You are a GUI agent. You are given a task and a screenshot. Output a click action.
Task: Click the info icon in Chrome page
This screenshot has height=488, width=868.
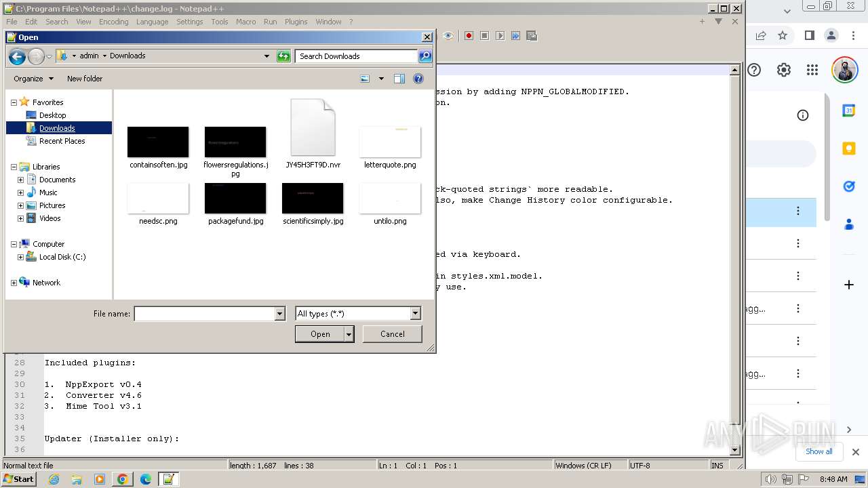(x=803, y=115)
